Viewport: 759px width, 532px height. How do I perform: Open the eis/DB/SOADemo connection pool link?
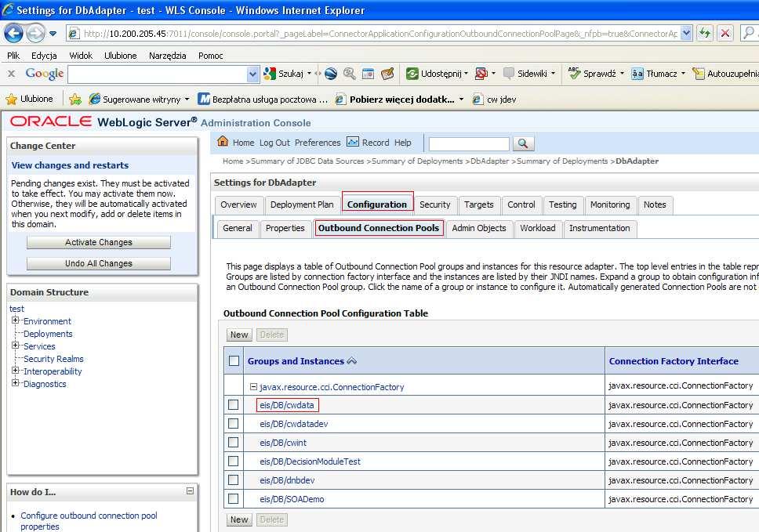(x=292, y=499)
